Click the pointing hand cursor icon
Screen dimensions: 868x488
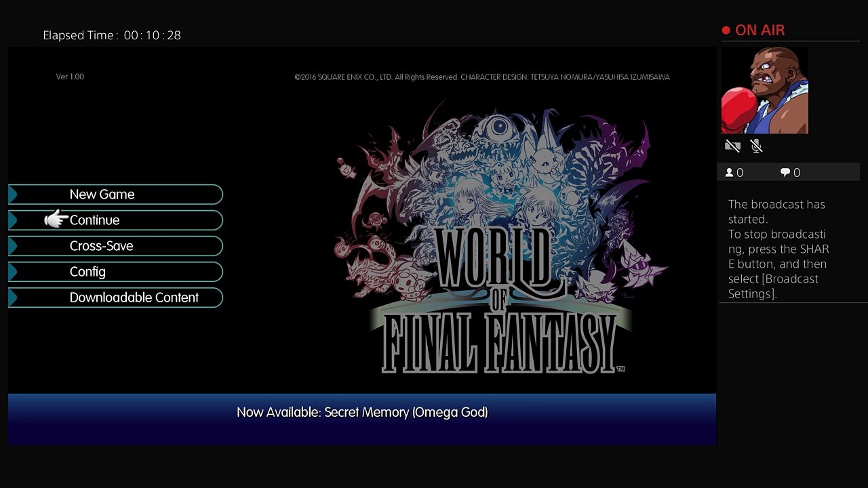tap(56, 219)
